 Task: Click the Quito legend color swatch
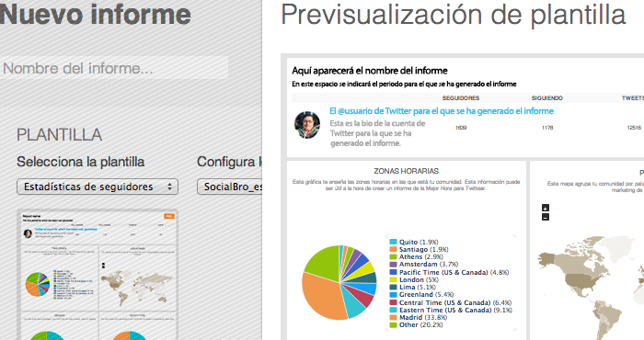(393, 242)
